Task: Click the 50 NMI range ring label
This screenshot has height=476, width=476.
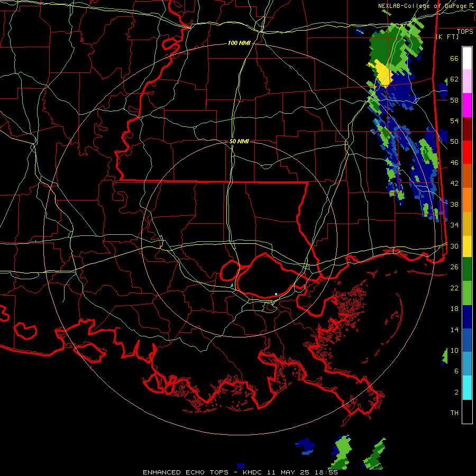Action: [239, 141]
